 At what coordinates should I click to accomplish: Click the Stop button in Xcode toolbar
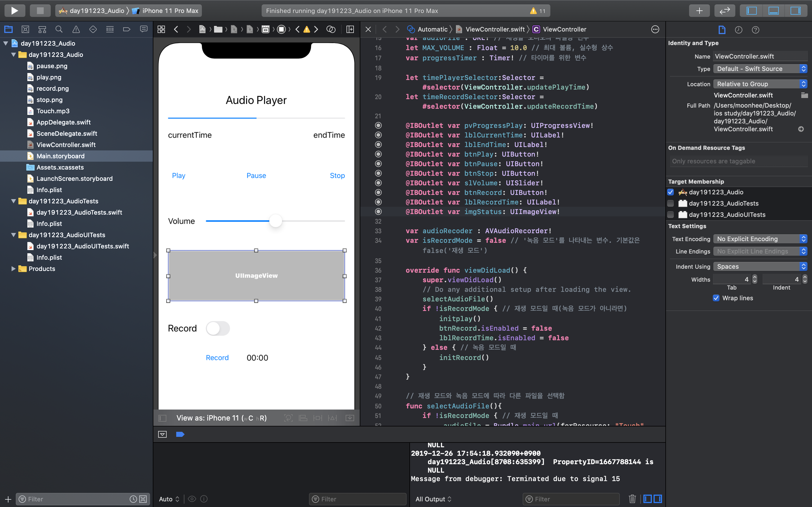click(x=40, y=10)
